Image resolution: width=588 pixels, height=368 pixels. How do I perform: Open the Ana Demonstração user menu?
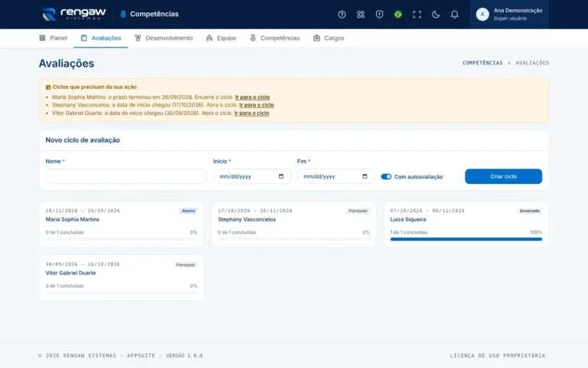[509, 15]
